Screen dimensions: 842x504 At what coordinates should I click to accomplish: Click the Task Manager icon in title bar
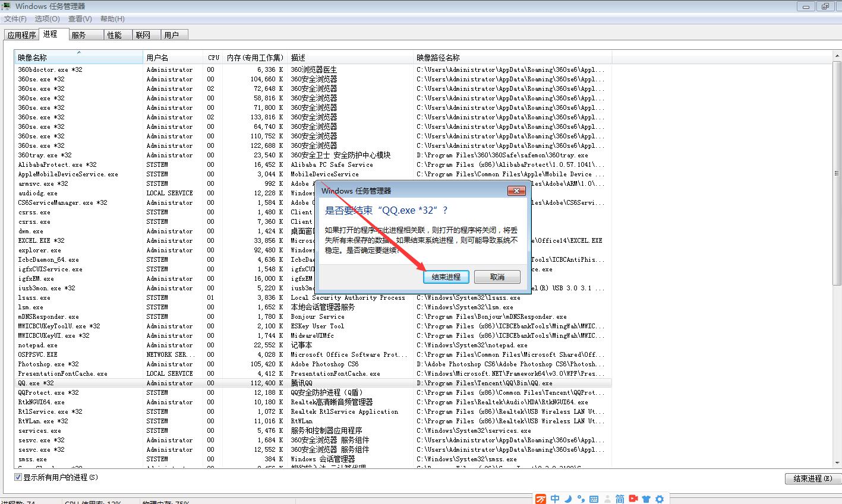[x=7, y=6]
